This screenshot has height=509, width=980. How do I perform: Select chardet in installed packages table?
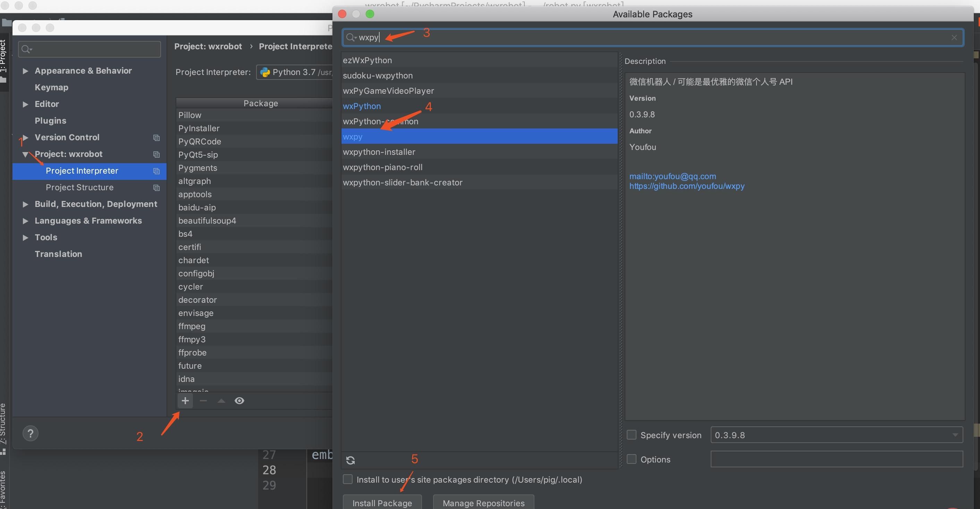[x=254, y=260]
